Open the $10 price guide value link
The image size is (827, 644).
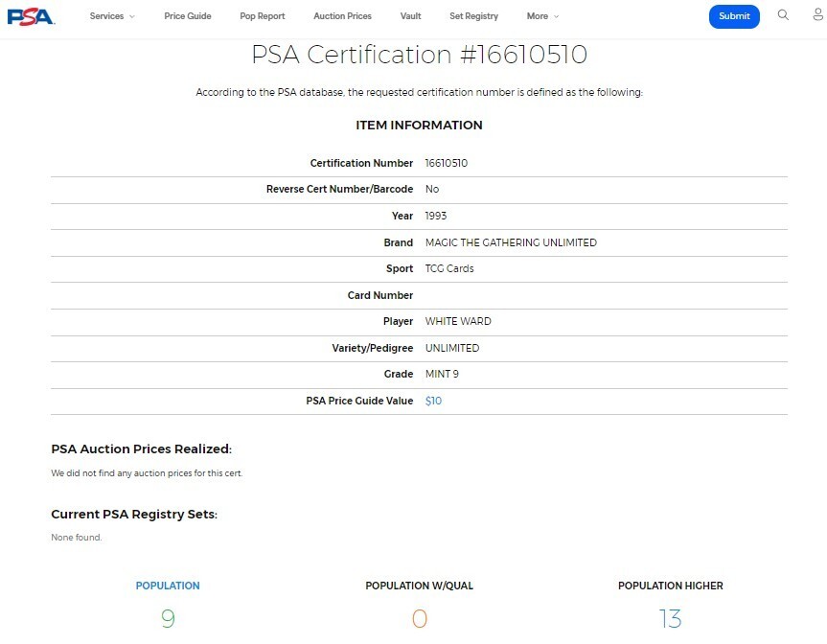[433, 401]
